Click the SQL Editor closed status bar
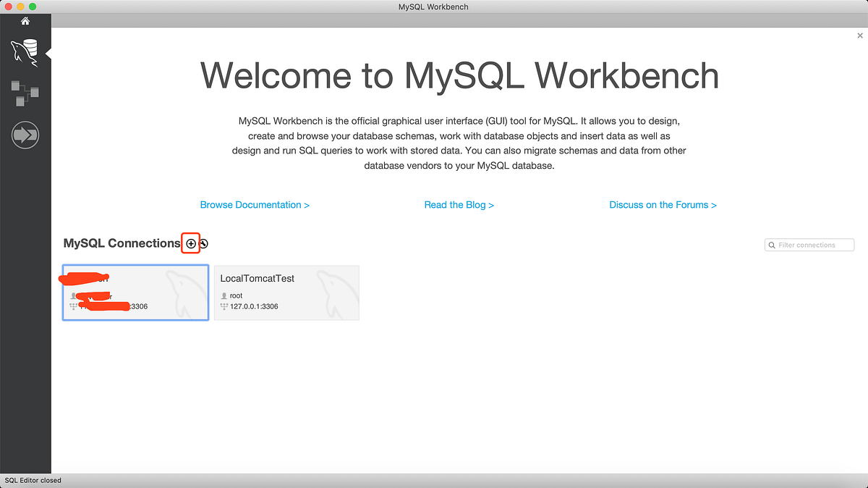Viewport: 868px width, 488px height. [33, 480]
